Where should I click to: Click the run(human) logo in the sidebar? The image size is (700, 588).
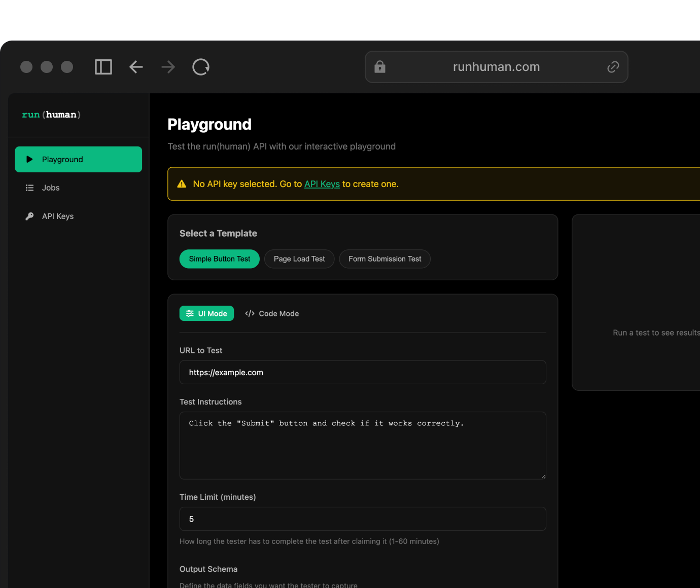point(51,115)
